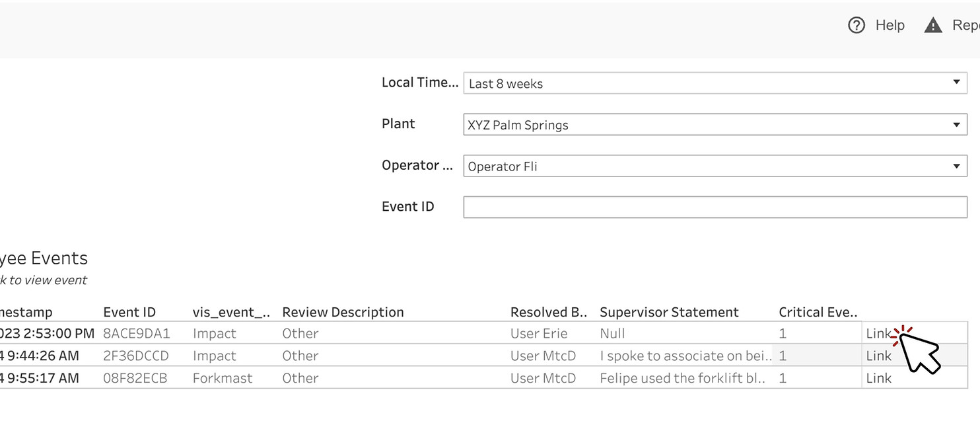Viewport: 980px width, 423px height.
Task: Click the Help question mark icon
Action: [857, 25]
